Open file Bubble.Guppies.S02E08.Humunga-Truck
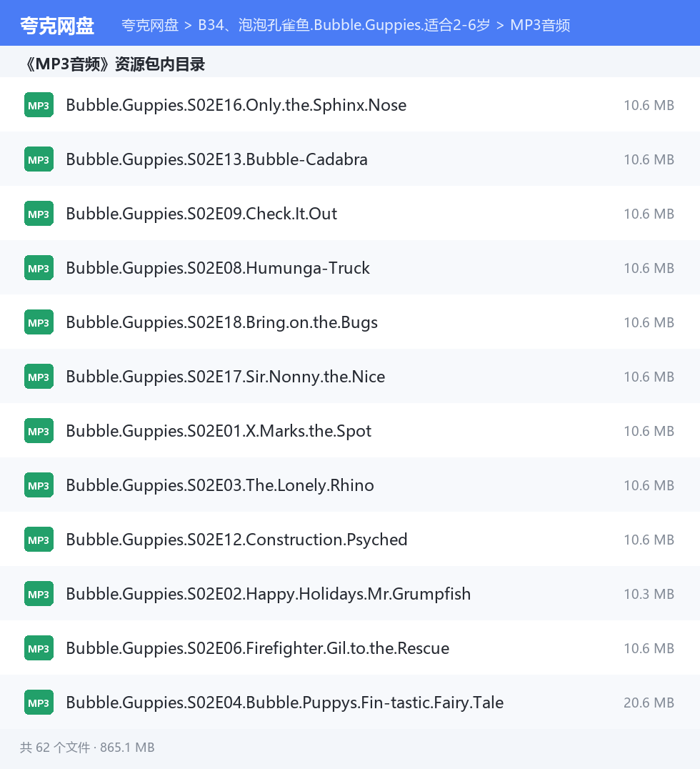Image resolution: width=700 pixels, height=769 pixels. coord(218,268)
